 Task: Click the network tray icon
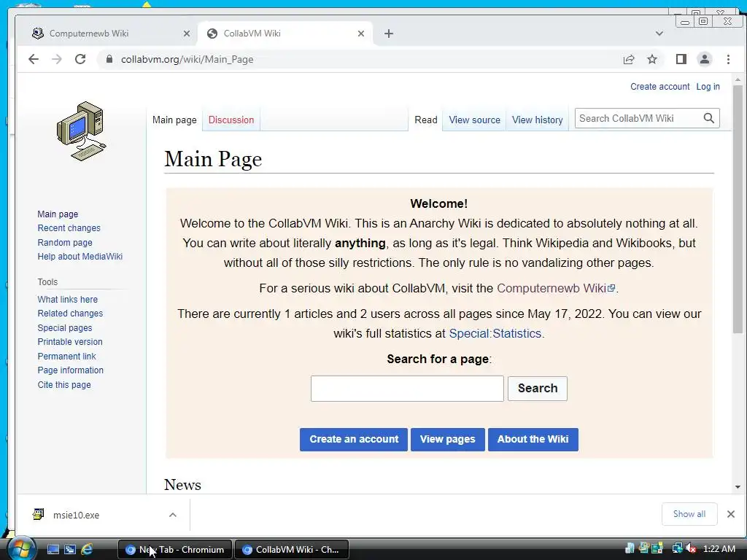point(677,549)
